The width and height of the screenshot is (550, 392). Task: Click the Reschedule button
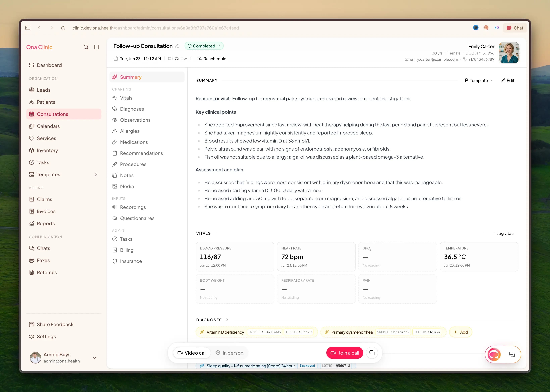[x=212, y=59]
